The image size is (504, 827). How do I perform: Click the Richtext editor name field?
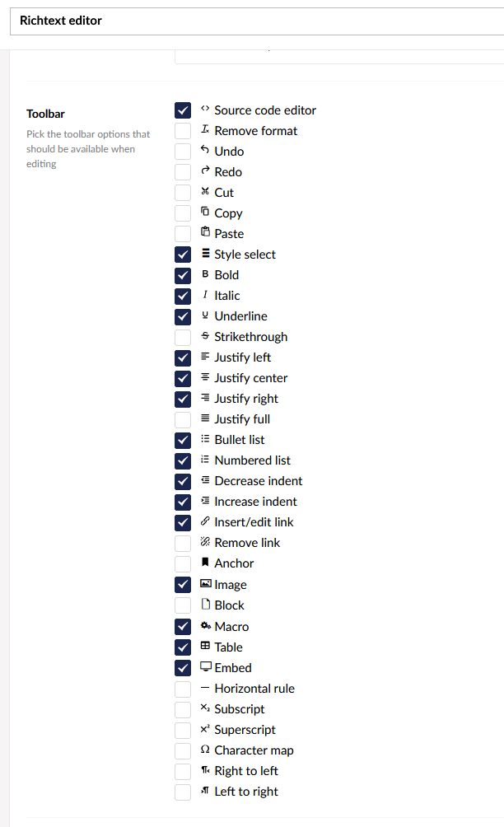tap(257, 21)
